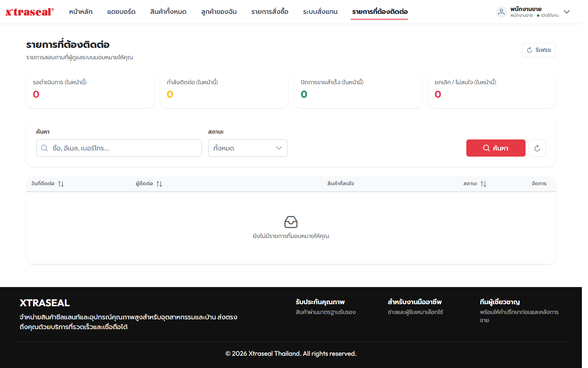Sort by วันที่ติดต่อ sort arrows
The height and width of the screenshot is (368, 588).
tap(61, 184)
